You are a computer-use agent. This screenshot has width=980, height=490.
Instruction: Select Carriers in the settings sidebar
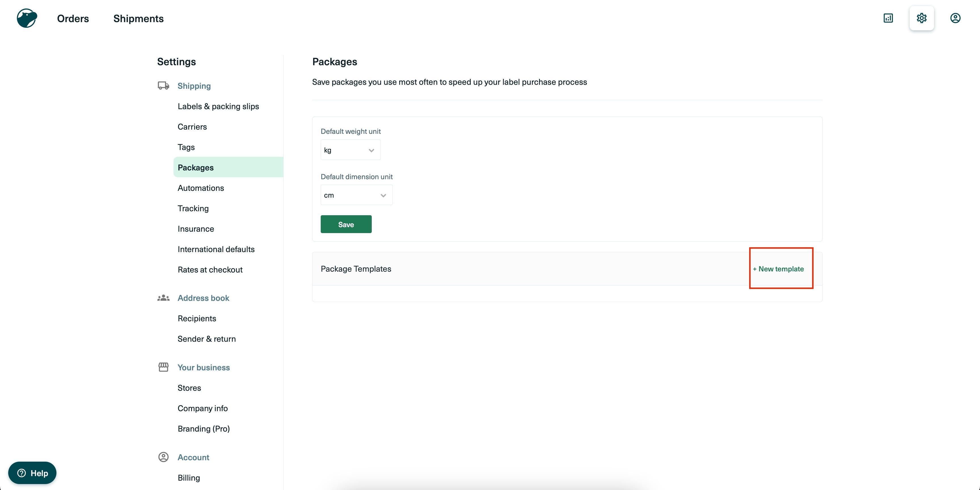tap(192, 127)
